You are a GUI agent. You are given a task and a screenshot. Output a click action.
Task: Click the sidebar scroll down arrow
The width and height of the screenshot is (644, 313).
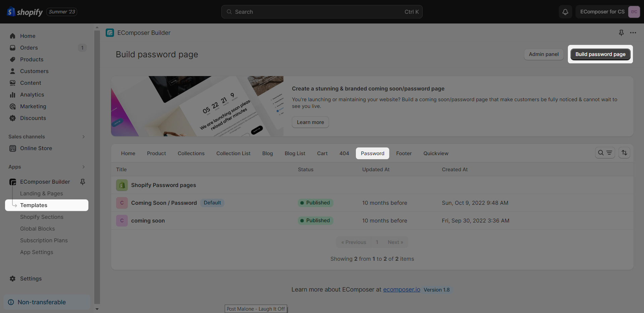pyautogui.click(x=97, y=309)
